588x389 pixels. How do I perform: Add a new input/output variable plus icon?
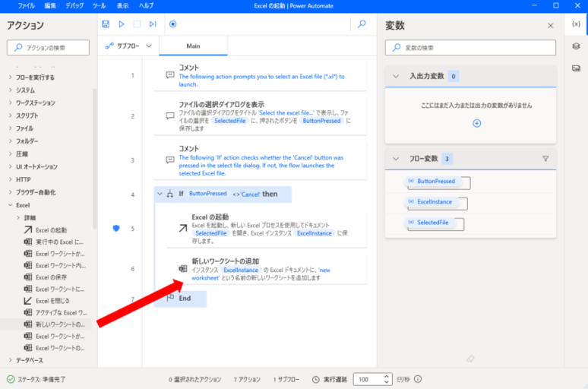[x=476, y=123]
